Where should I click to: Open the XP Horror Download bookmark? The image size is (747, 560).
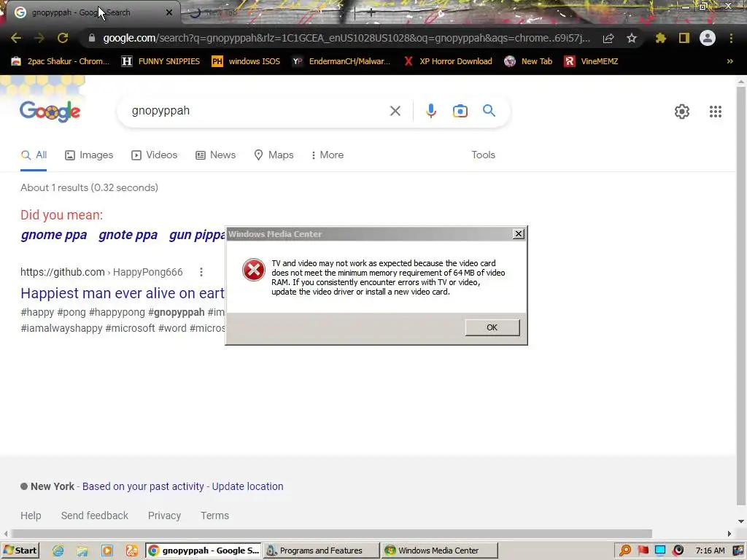(x=448, y=61)
